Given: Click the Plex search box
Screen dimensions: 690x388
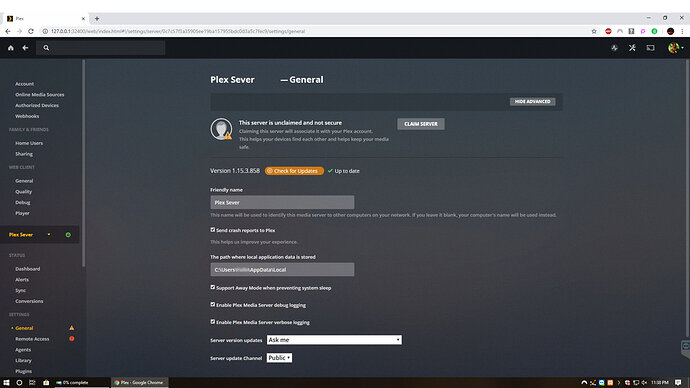Looking at the screenshot, I should (101, 48).
